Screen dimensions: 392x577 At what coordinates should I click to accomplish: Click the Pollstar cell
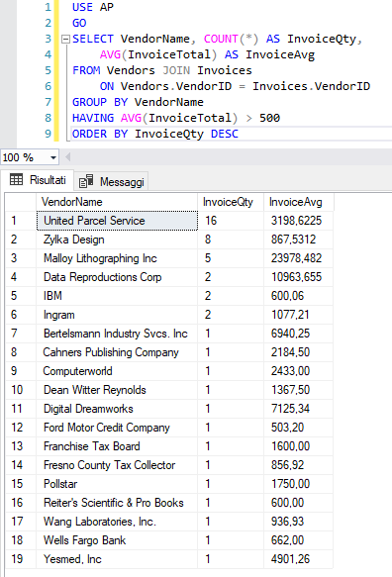click(117, 484)
